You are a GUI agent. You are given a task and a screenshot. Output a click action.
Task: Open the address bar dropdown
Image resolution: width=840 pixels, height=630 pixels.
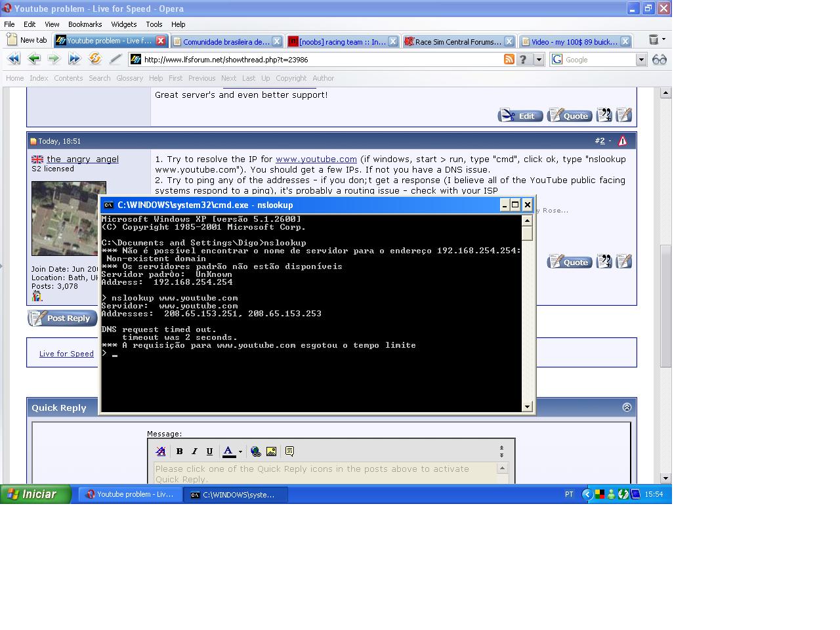tap(539, 59)
